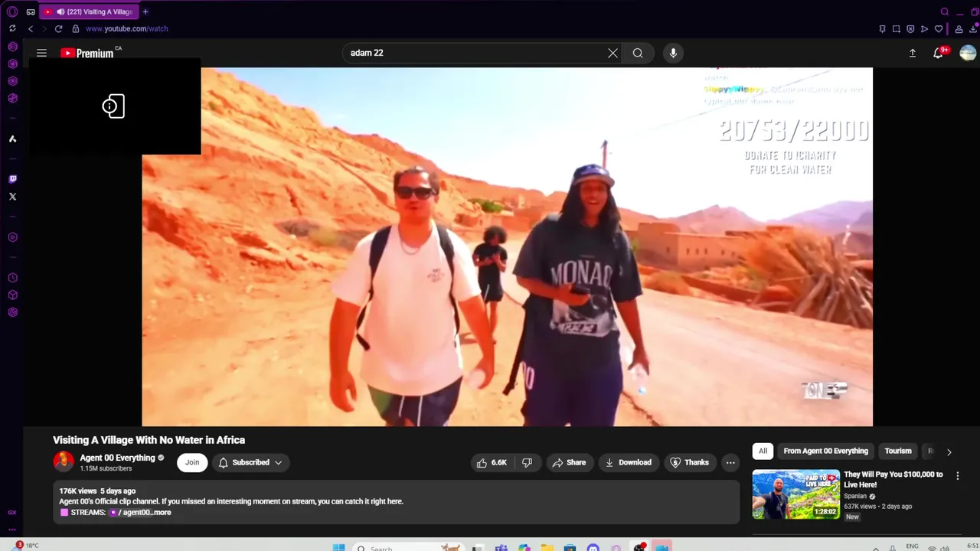980x551 pixels.
Task: Open Discord from the taskbar
Action: (x=593, y=548)
